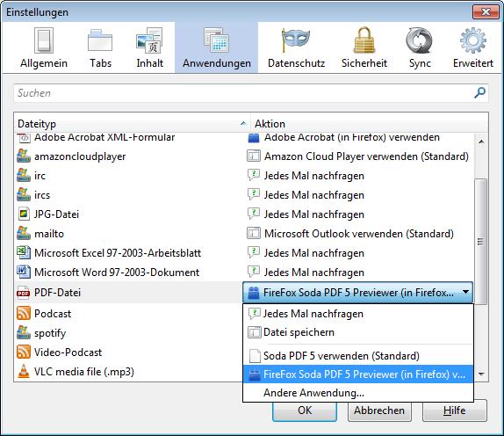Select the VLC media file (.mp3) label

[x=84, y=372]
